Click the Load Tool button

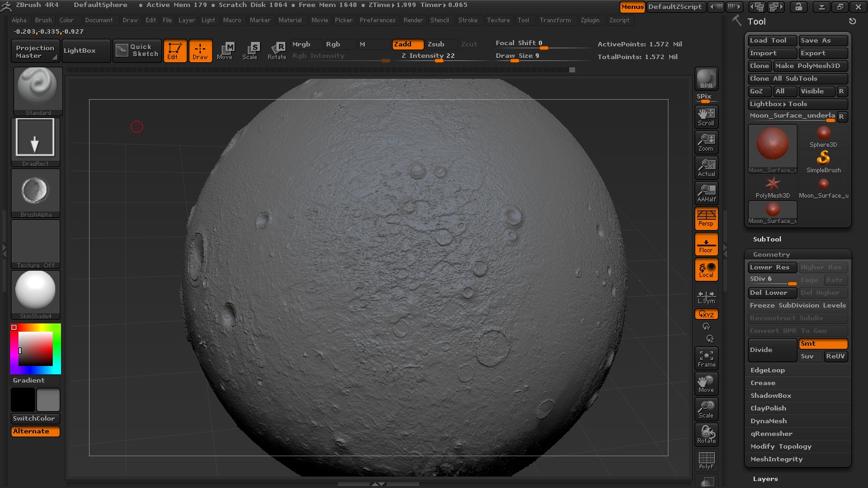pos(771,40)
